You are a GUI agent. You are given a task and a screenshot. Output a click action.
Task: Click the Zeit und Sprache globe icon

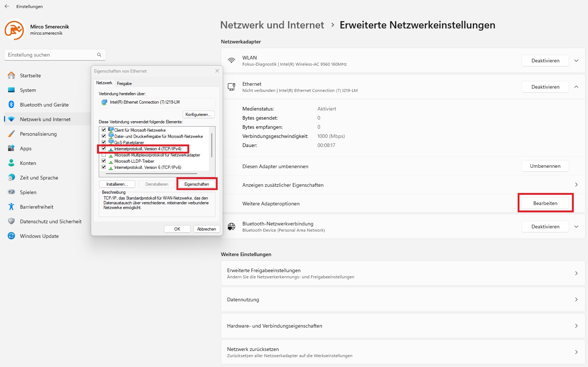pyautogui.click(x=11, y=178)
